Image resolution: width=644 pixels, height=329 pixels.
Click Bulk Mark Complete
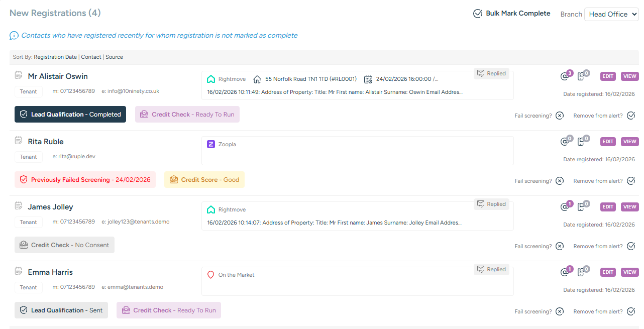[x=512, y=14]
